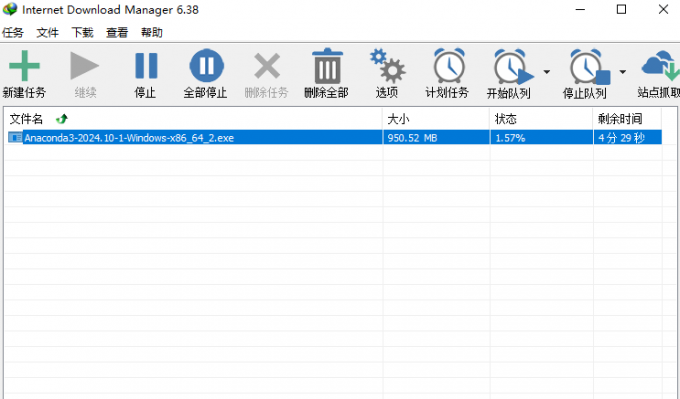Sort by 大小 column header
The width and height of the screenshot is (680, 399).
coord(436,119)
